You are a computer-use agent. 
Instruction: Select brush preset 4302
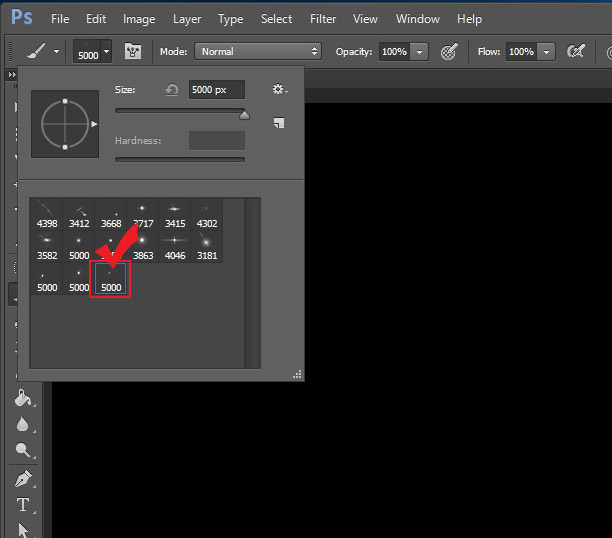click(x=207, y=214)
